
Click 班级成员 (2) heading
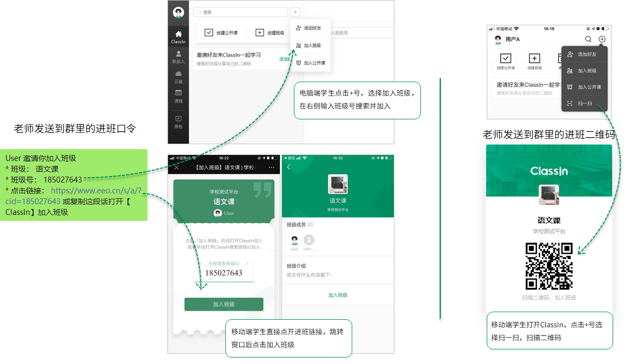[x=300, y=225]
